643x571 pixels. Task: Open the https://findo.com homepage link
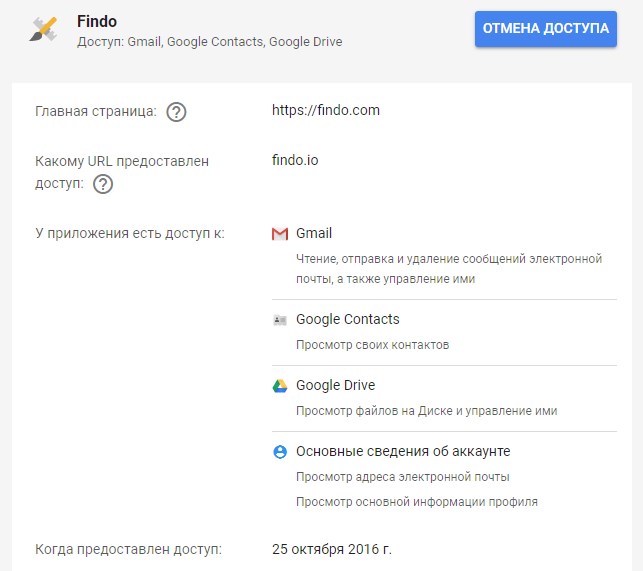pyautogui.click(x=326, y=110)
